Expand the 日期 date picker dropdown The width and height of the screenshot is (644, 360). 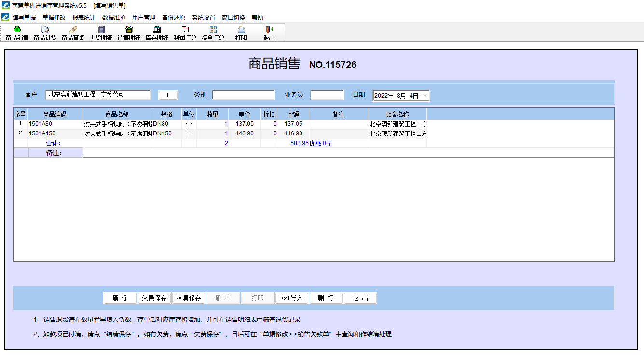point(425,96)
